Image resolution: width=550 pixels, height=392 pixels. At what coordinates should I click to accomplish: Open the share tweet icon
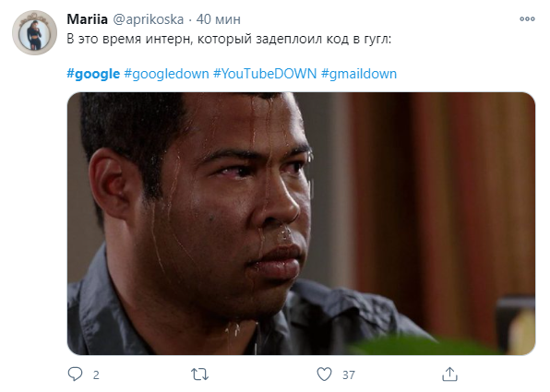449,374
